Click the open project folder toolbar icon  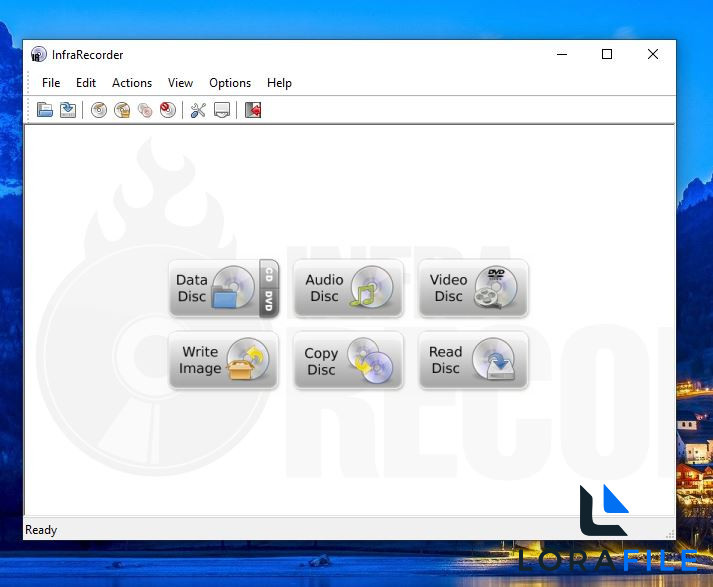pos(45,110)
